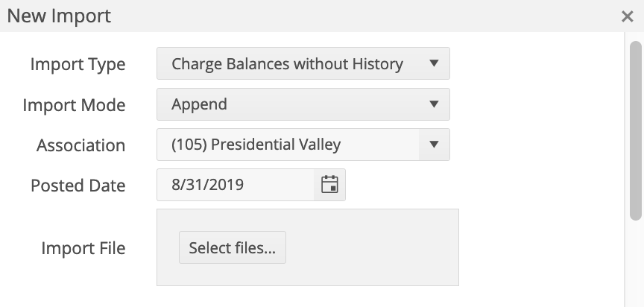Click the Import Type dropdown arrow
This screenshot has height=307, width=644.
click(435, 64)
